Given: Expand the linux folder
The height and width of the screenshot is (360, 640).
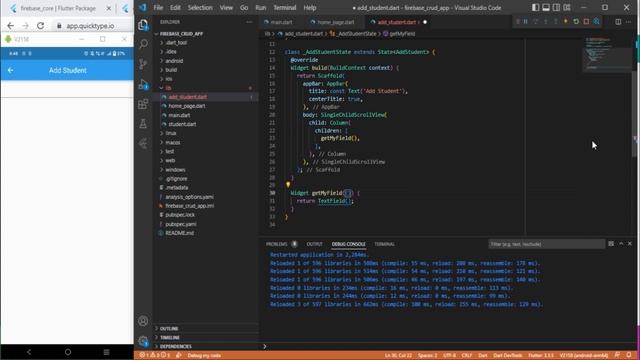Looking at the screenshot, I should point(171,133).
